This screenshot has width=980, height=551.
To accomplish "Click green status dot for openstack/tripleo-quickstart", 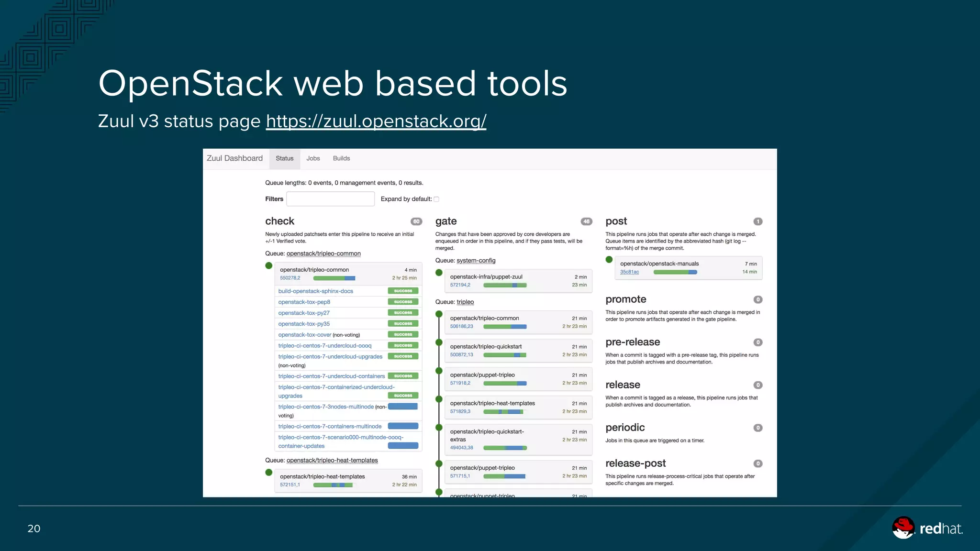I will [439, 342].
